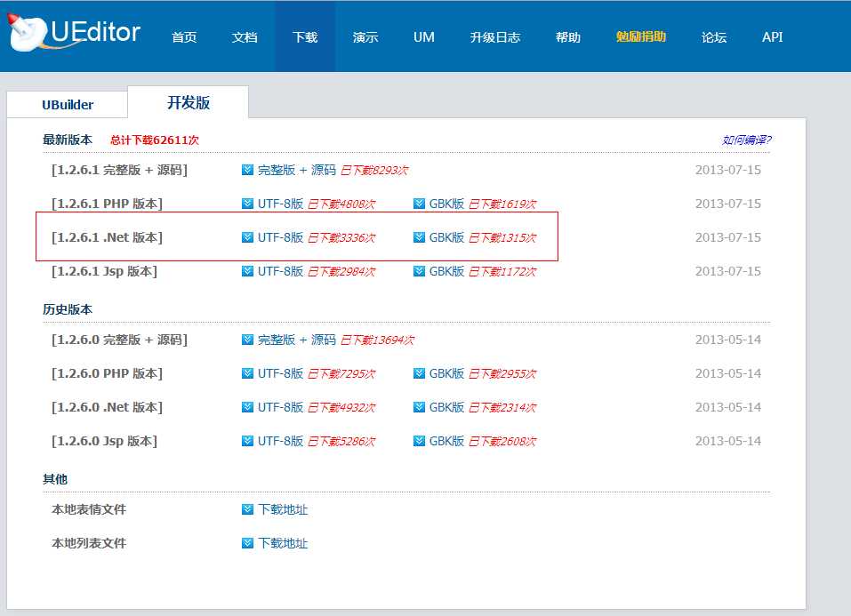Download GBK版 of 1.2.6.1 .Net 版本
This screenshot has width=851, height=616.
coord(446,237)
